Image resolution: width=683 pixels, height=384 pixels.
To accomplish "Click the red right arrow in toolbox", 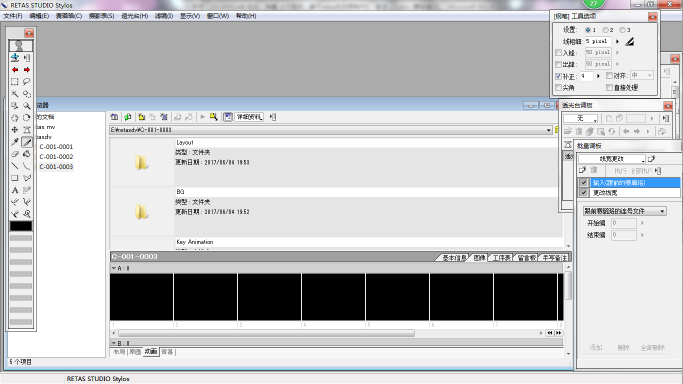I will pos(27,70).
